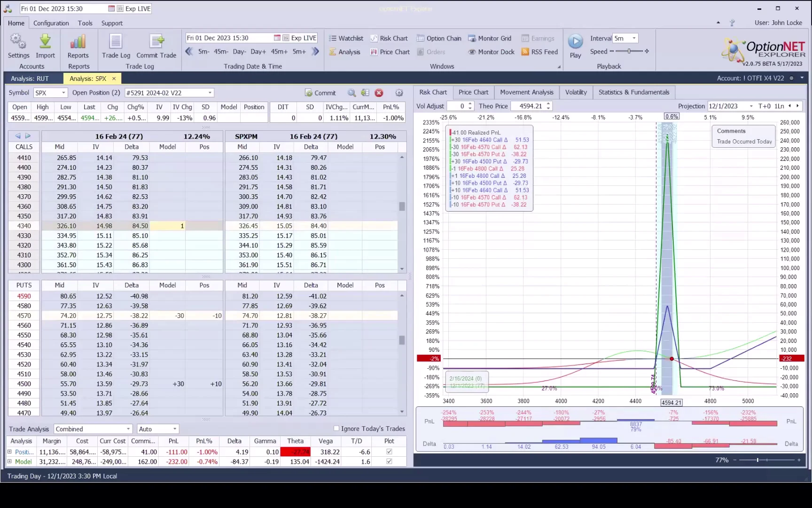Step forward with the Day+ button
This screenshot has height=508, width=812.
(x=258, y=52)
